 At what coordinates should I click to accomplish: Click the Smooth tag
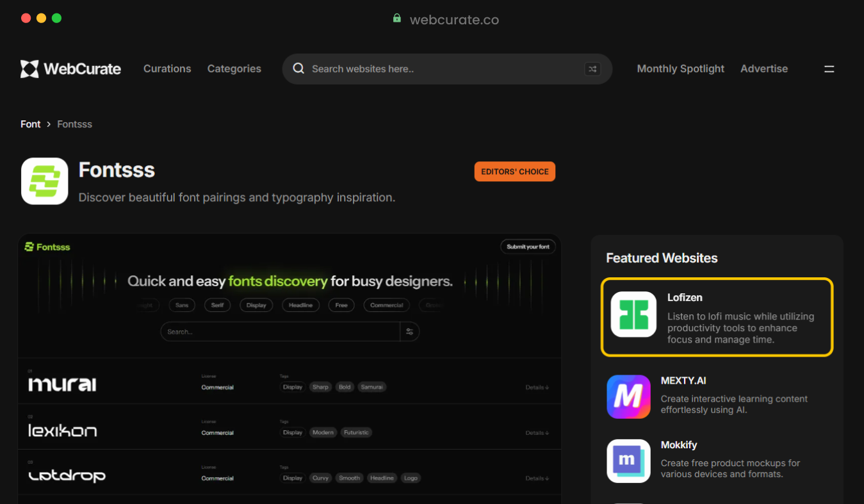click(350, 478)
